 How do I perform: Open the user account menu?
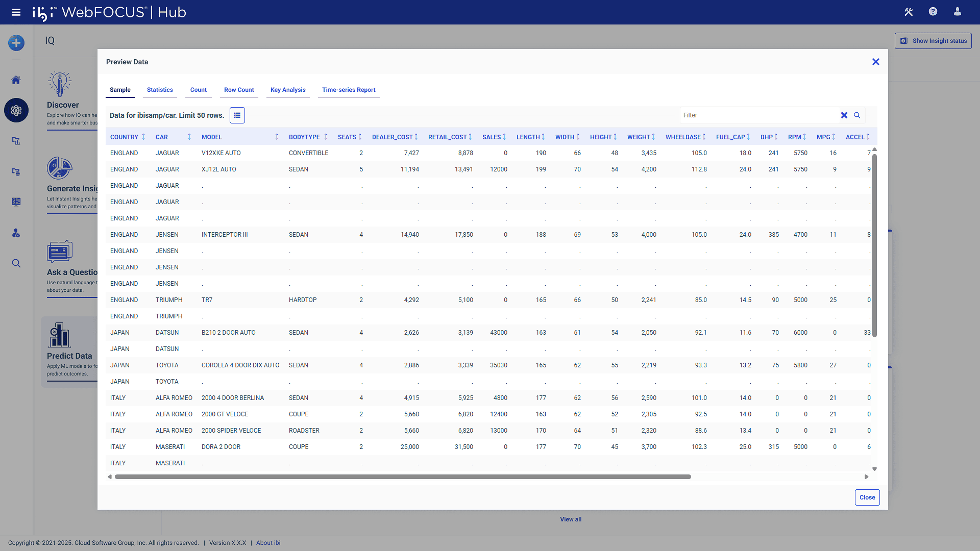click(x=958, y=12)
